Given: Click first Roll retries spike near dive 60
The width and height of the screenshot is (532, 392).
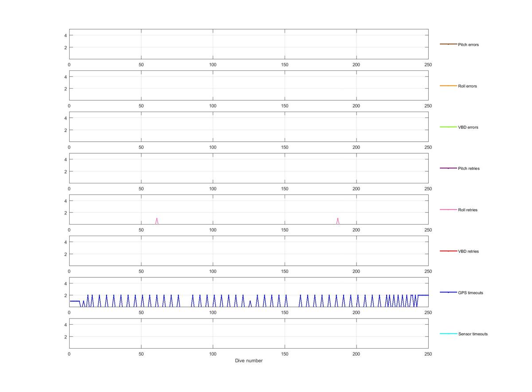Looking at the screenshot, I should (156, 221).
